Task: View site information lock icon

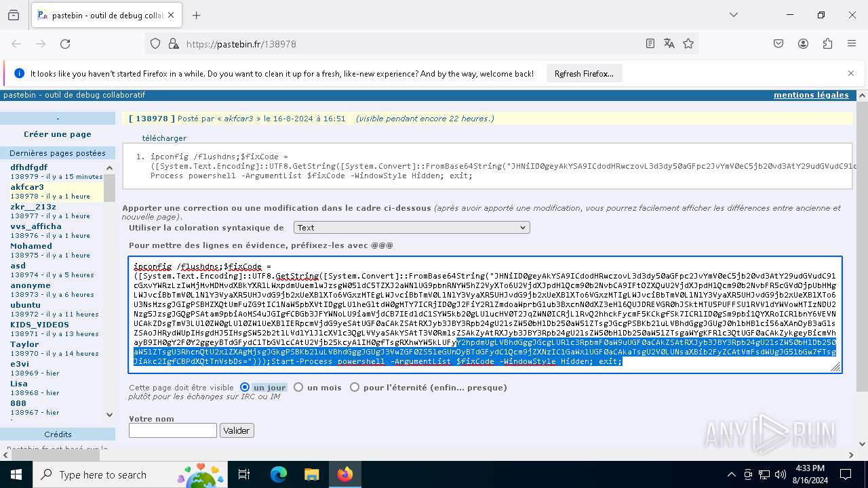Action: click(x=173, y=43)
